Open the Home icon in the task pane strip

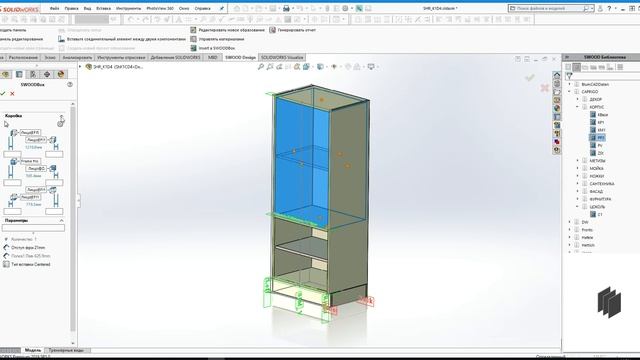point(557,75)
